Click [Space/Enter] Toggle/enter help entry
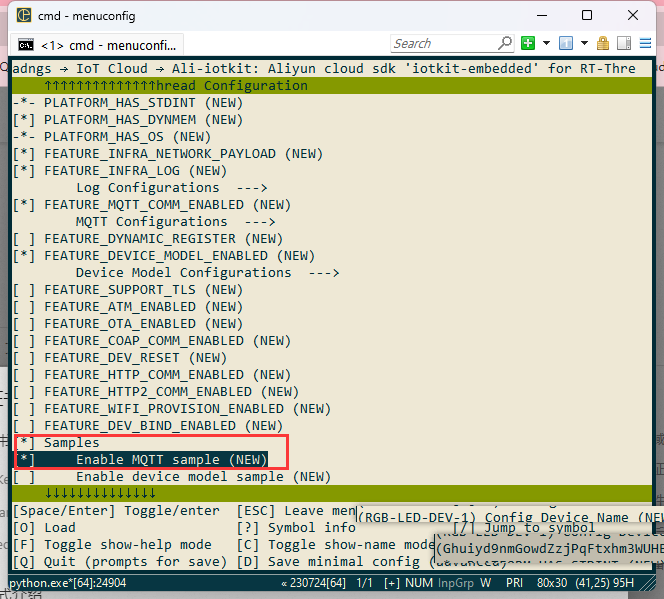Screen dimensions: 664x599 click(x=116, y=511)
